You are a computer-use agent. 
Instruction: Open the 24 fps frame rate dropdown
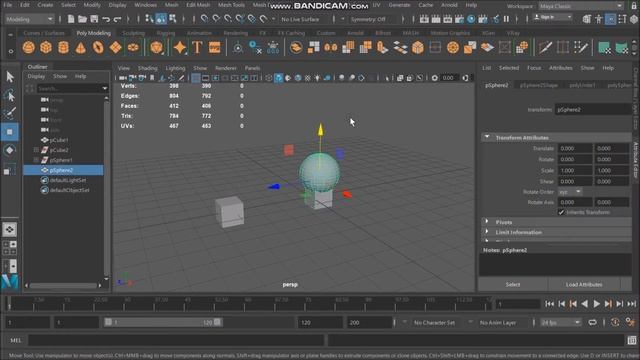560,322
